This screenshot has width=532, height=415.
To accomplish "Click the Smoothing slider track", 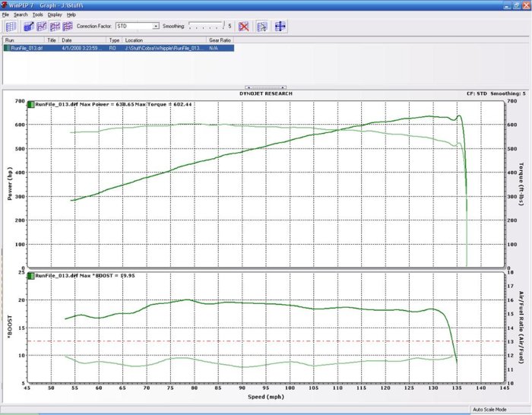I will click(x=205, y=26).
